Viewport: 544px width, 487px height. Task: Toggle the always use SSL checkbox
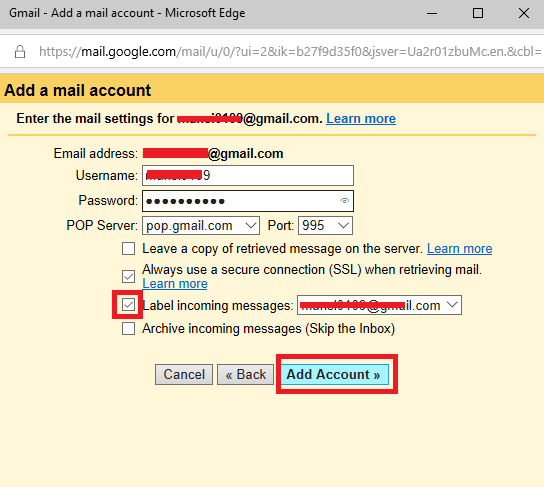pos(128,276)
